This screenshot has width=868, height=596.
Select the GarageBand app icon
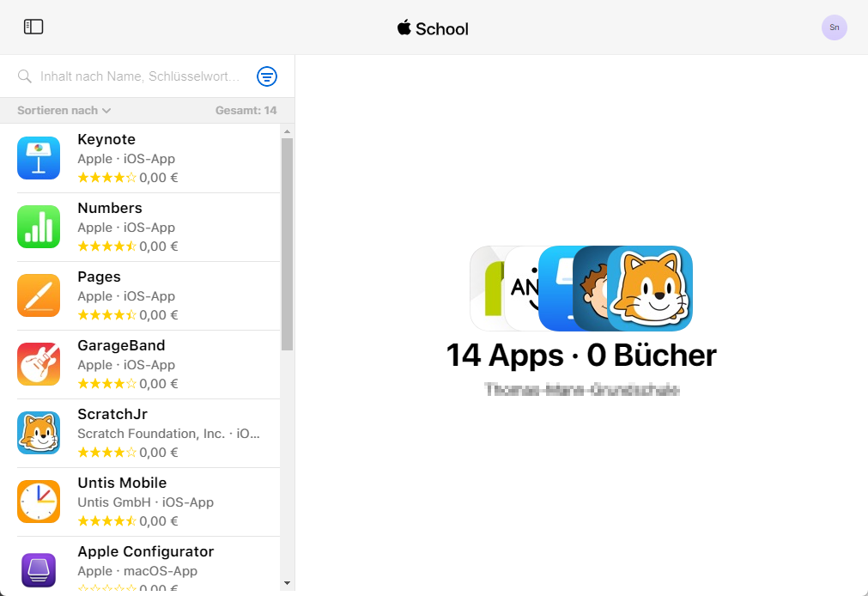(x=39, y=364)
